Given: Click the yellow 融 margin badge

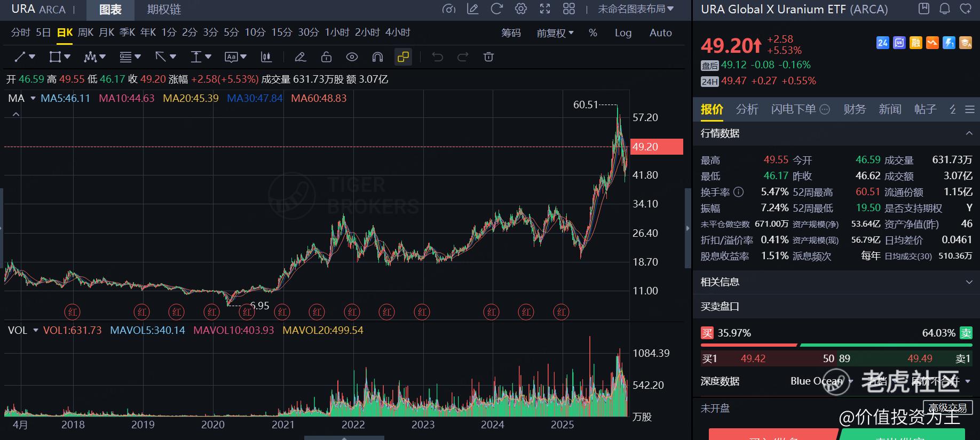Looking at the screenshot, I should [x=916, y=43].
